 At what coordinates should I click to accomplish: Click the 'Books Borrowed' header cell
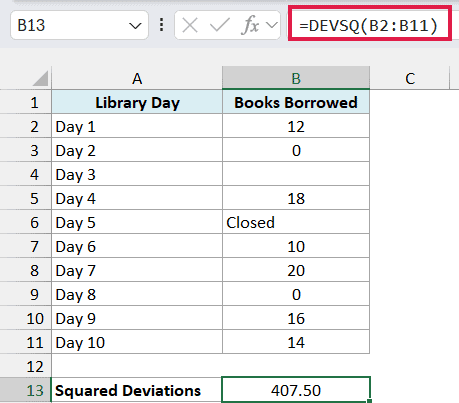296,102
